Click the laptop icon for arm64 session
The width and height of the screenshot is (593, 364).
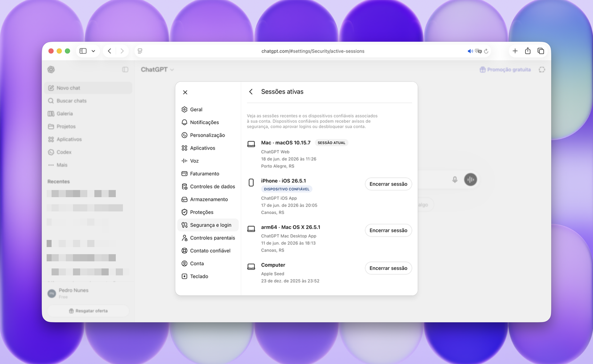251,229
